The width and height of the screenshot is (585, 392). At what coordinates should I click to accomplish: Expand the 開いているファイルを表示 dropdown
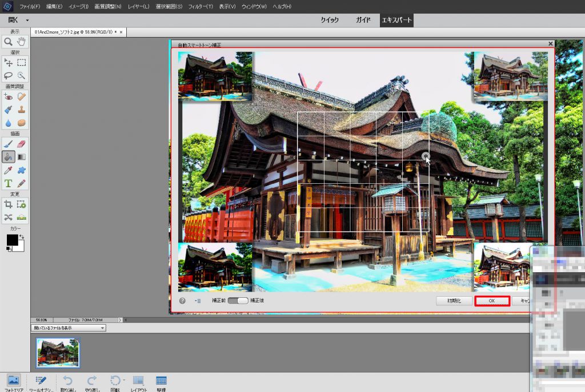point(102,328)
